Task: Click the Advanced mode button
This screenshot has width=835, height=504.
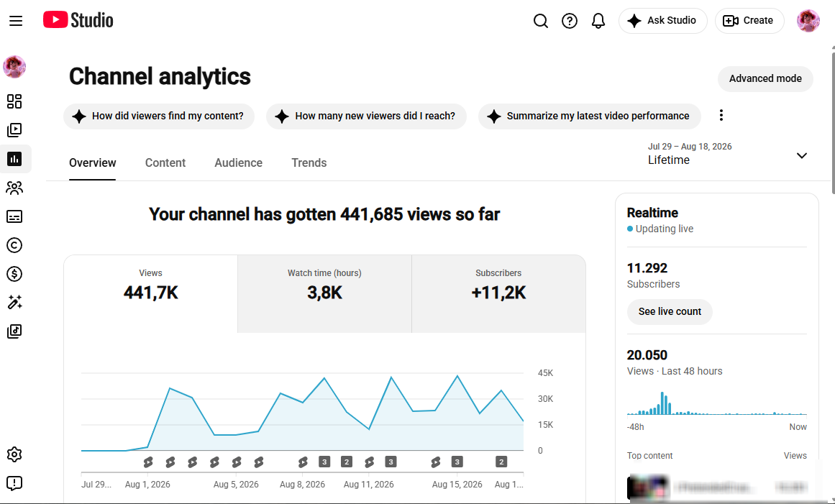Action: click(x=765, y=78)
